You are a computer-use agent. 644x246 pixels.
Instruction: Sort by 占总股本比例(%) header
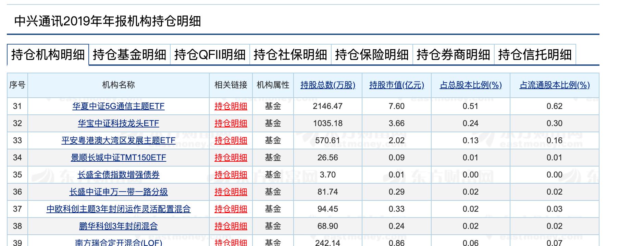[471, 85]
